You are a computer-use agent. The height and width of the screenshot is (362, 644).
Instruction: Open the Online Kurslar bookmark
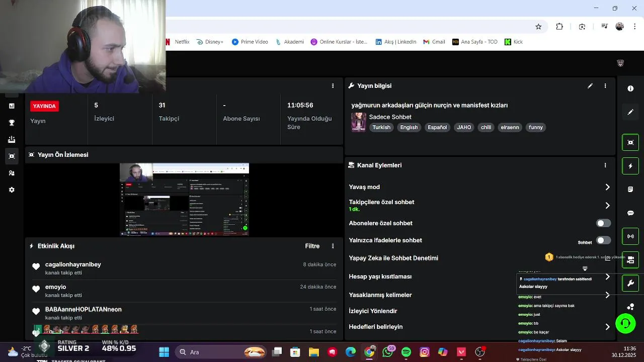339,42
